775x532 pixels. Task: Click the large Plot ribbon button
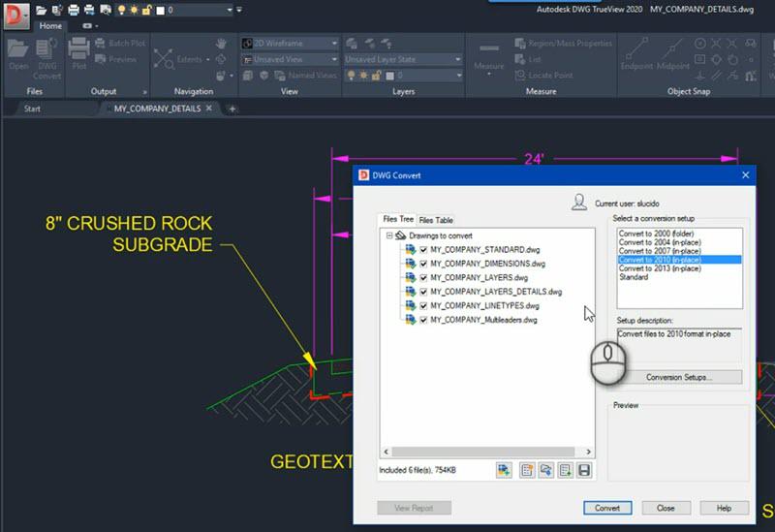[x=78, y=54]
